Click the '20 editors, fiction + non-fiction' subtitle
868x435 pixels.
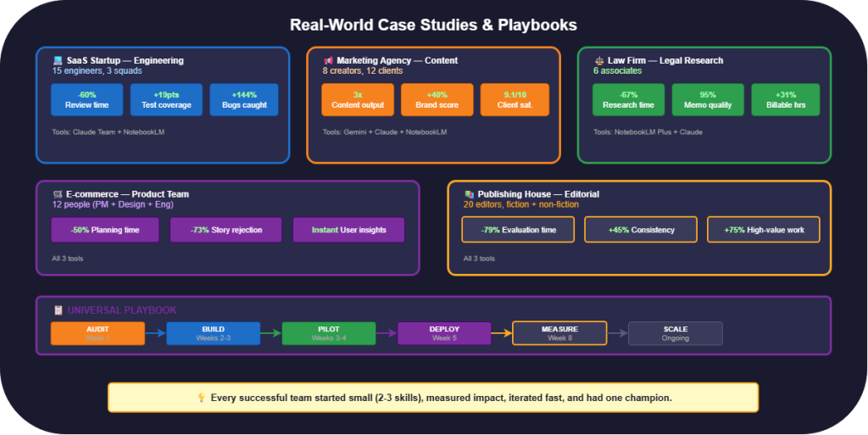(521, 204)
